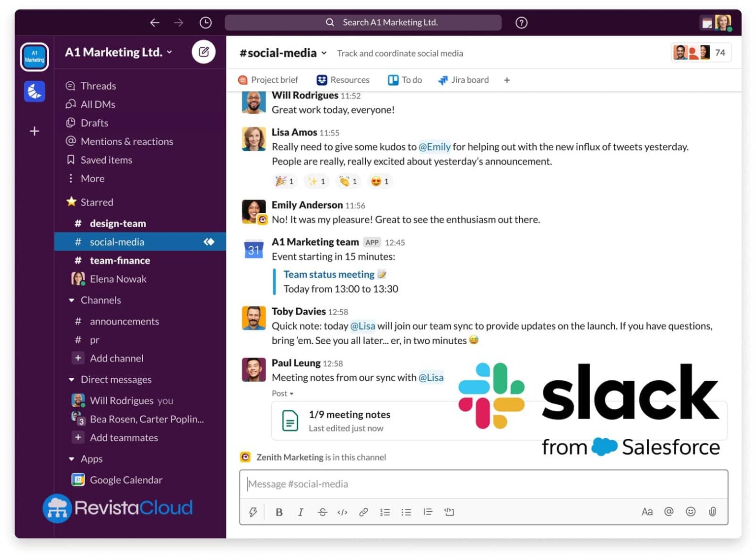Open the history clock icon in the top bar
Viewport: 756px width, 558px height.
click(205, 22)
